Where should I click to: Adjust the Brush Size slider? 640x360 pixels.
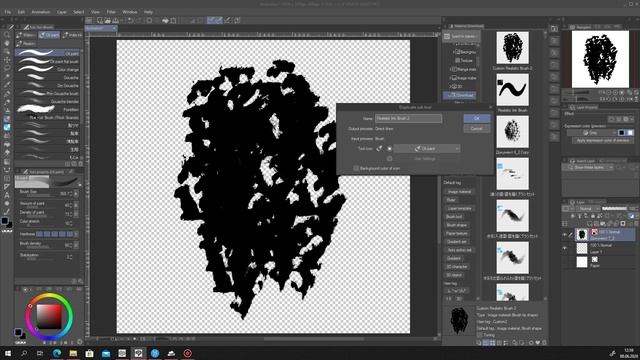pos(38,196)
